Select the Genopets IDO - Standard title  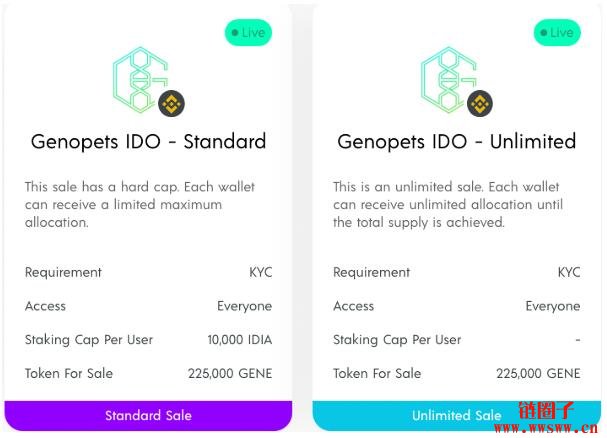(149, 142)
